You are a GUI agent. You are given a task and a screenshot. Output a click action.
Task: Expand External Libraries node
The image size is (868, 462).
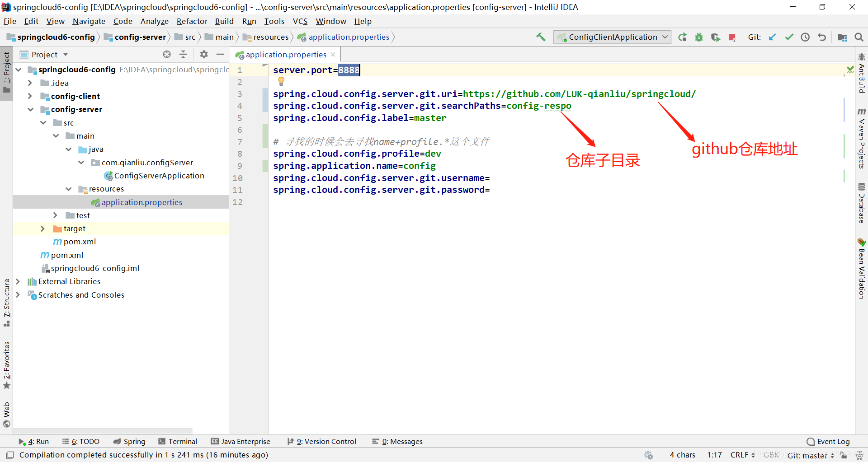tap(18, 281)
